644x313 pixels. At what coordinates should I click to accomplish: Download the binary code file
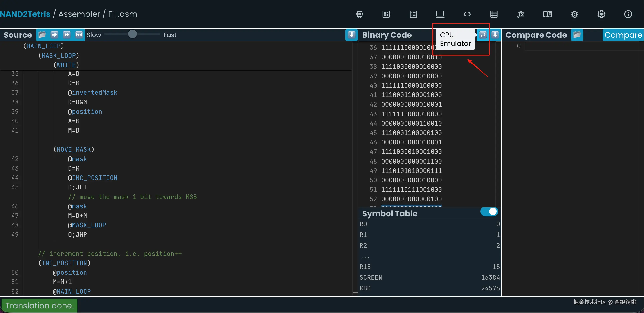pos(495,35)
